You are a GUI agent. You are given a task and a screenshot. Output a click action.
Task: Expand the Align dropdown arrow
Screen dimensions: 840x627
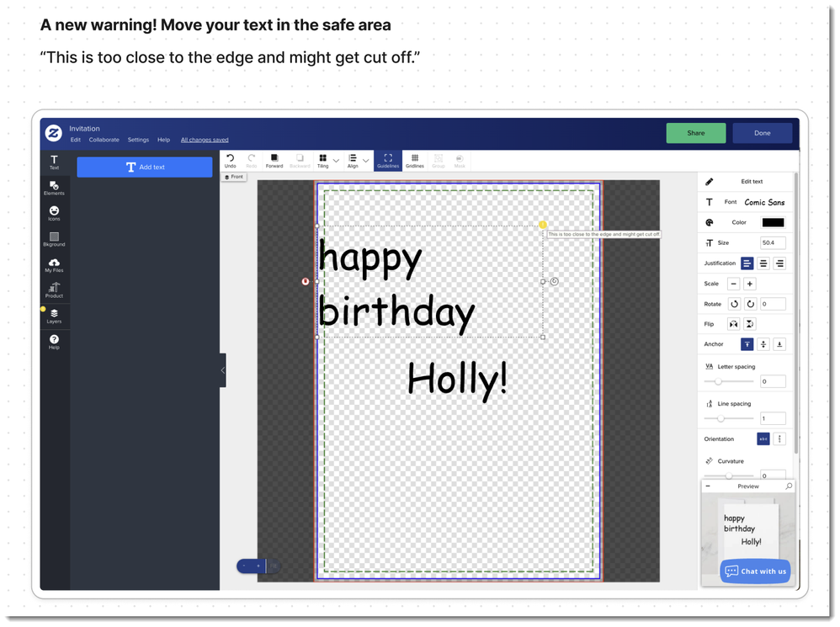click(x=366, y=160)
